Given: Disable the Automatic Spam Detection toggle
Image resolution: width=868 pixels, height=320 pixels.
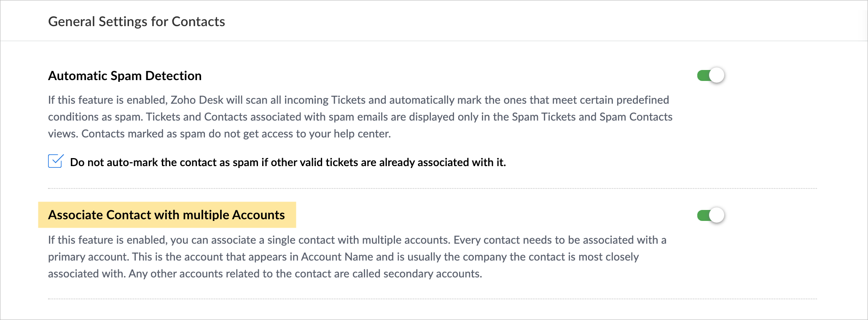Looking at the screenshot, I should (x=711, y=75).
